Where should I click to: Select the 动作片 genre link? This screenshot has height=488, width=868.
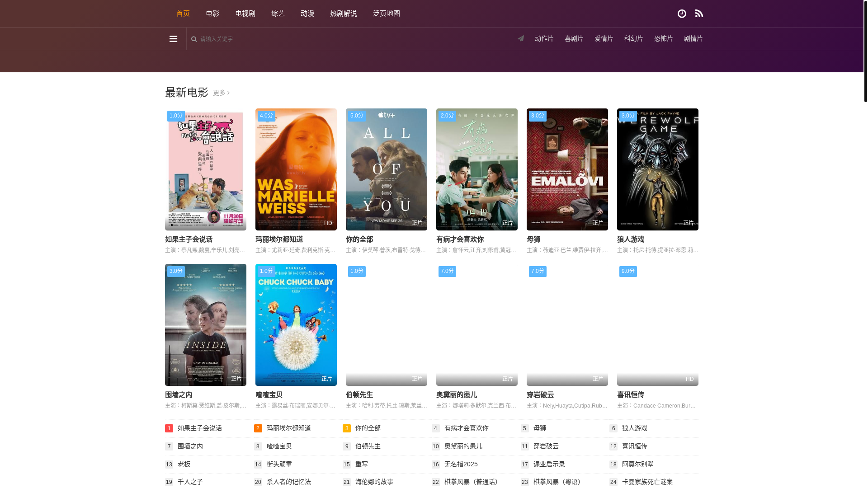click(x=544, y=39)
